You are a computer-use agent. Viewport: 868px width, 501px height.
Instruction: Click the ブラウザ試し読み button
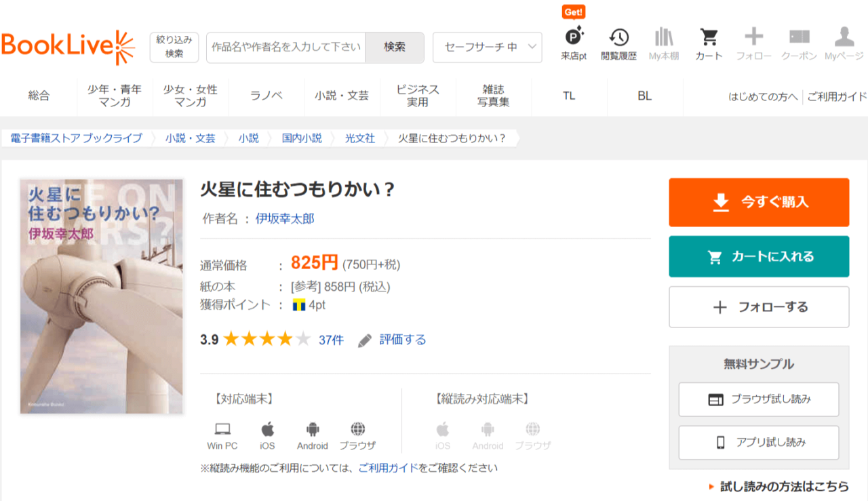(x=759, y=399)
